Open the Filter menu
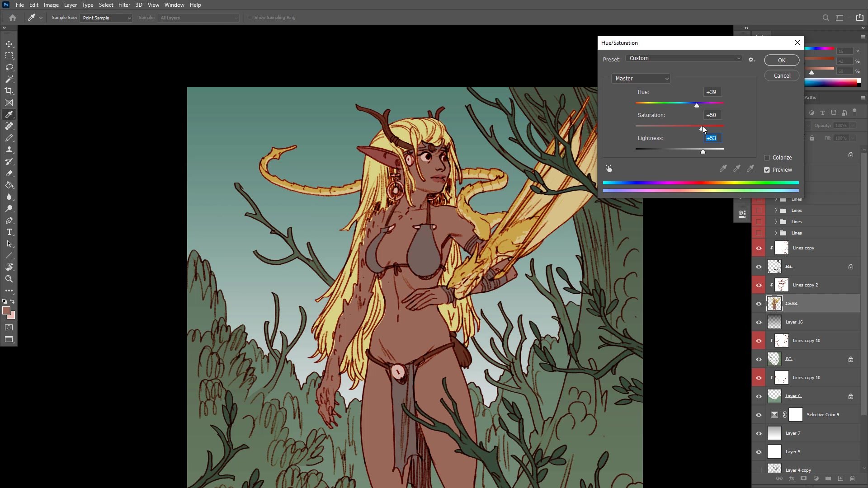This screenshot has width=868, height=488. point(124,5)
